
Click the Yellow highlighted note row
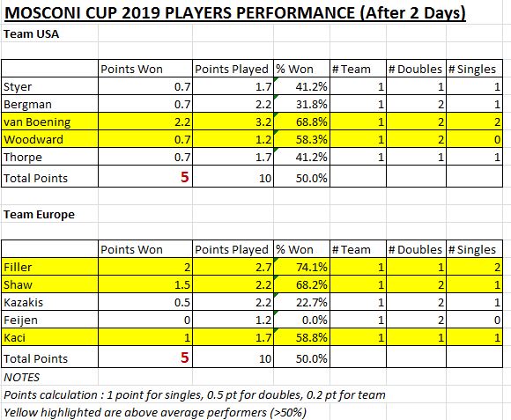coord(155,412)
